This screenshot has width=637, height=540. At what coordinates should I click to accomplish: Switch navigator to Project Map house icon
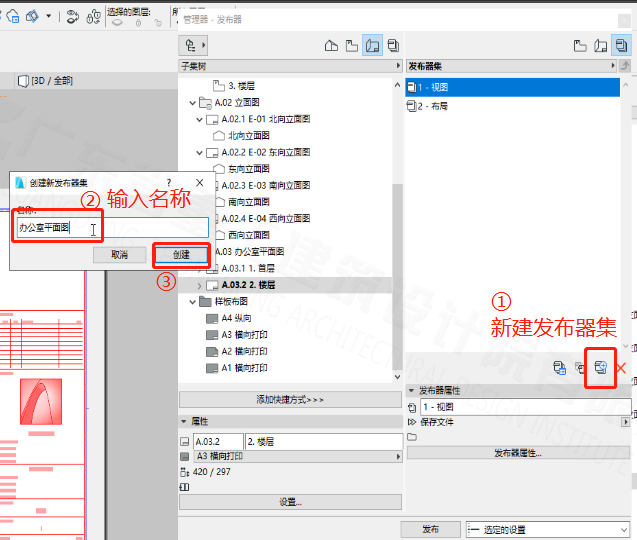[331, 45]
